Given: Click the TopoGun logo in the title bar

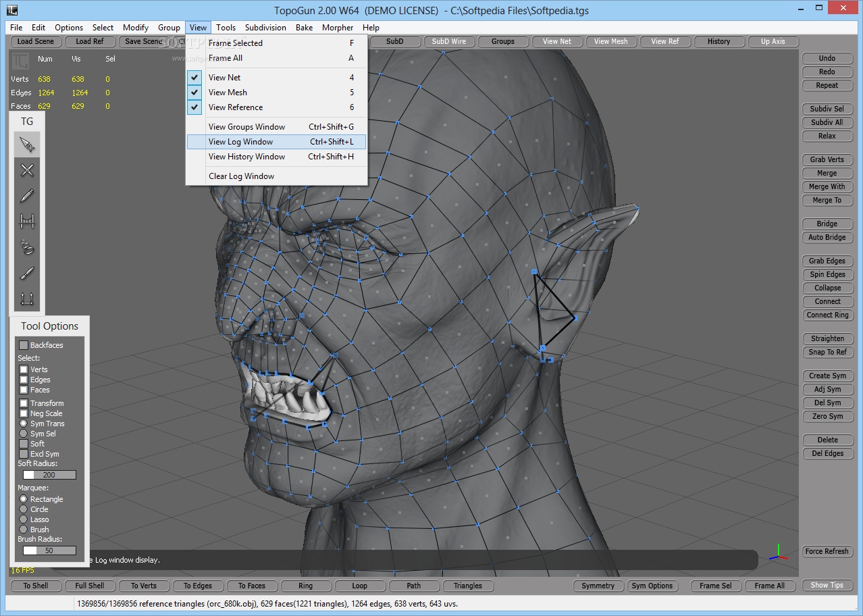Looking at the screenshot, I should (x=11, y=9).
